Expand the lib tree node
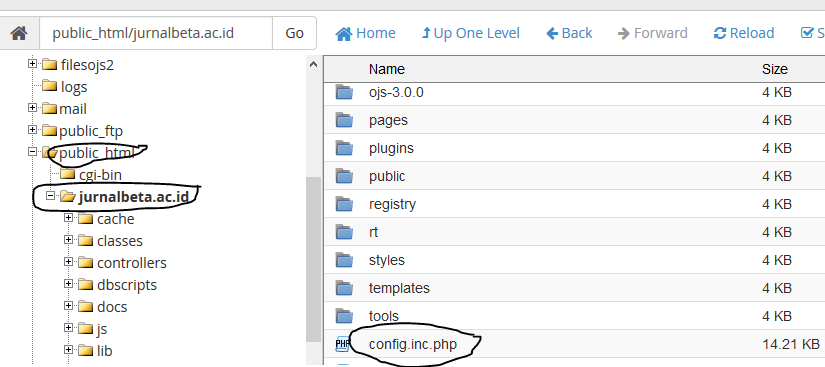This screenshot has height=367, width=825. pyautogui.click(x=68, y=350)
